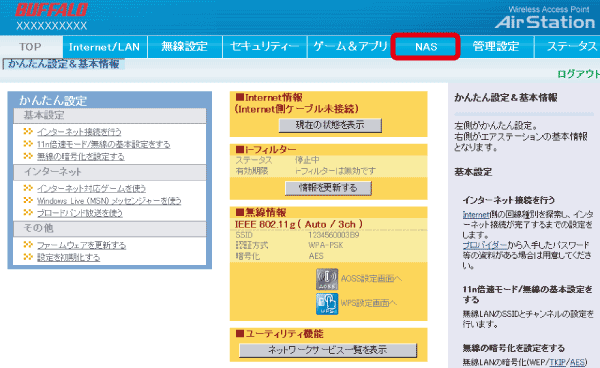Image resolution: width=600 pixels, height=368 pixels.
Task: Click arrow icon beside インターネット対応ゲームを使う
Action: pos(28,188)
